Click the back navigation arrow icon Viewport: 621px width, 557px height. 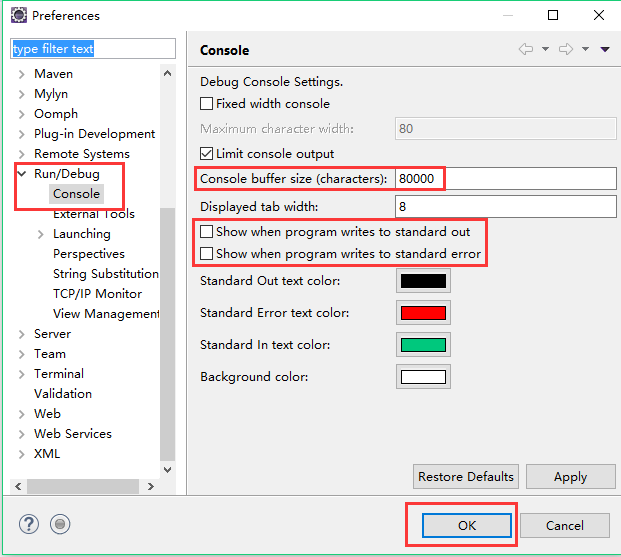pyautogui.click(x=526, y=49)
